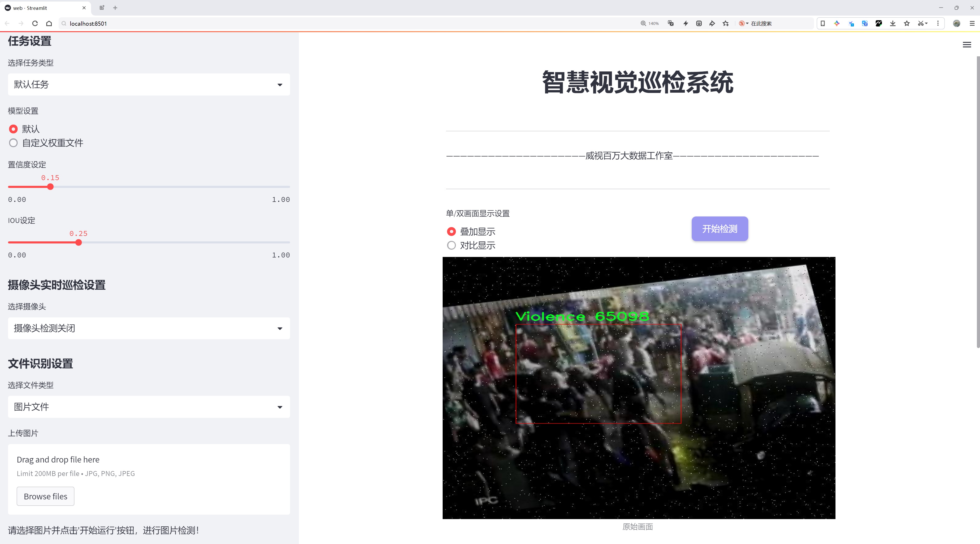Image resolution: width=980 pixels, height=544 pixels.
Task: Open Streamlit hamburger menu at top right
Action: click(x=967, y=45)
